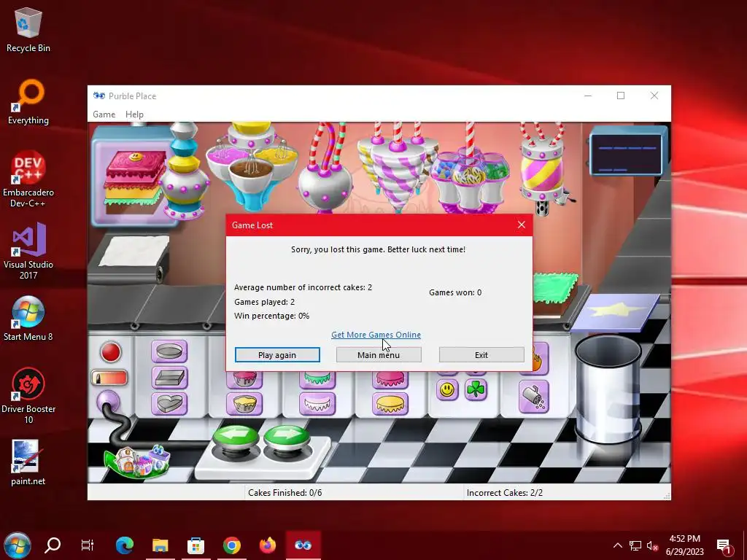Click the red progress gauge on left panel
This screenshot has height=560, width=747.
click(109, 378)
